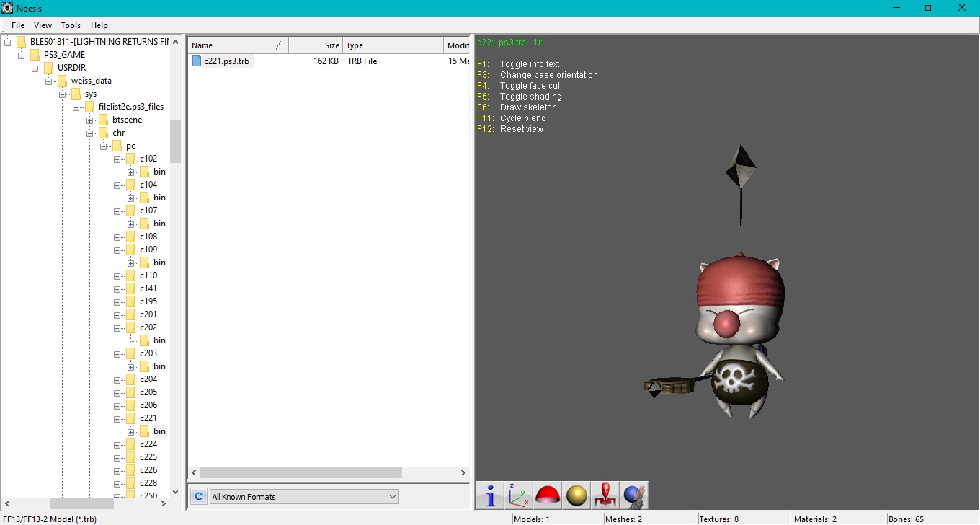Open the Tools menu
The width and height of the screenshot is (980, 525).
click(71, 25)
